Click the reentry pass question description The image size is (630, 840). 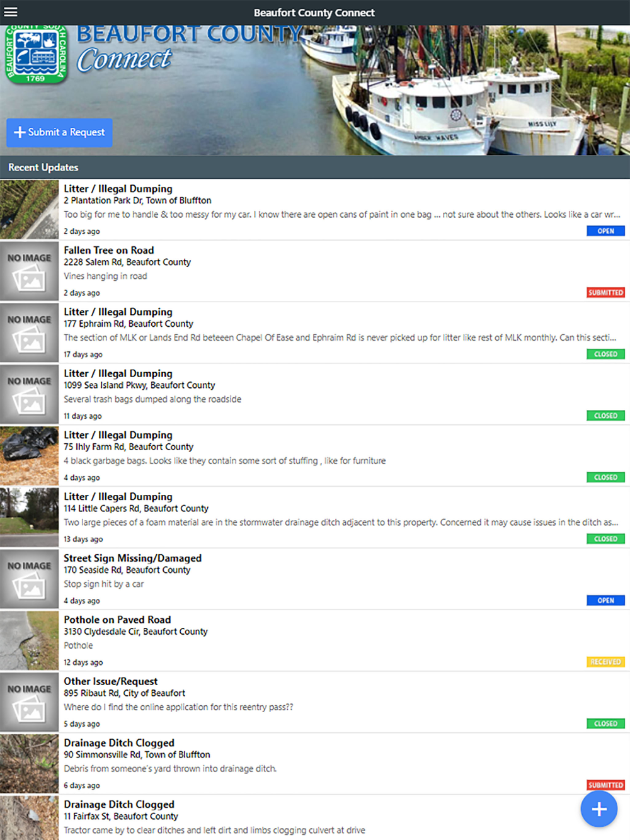point(178,707)
